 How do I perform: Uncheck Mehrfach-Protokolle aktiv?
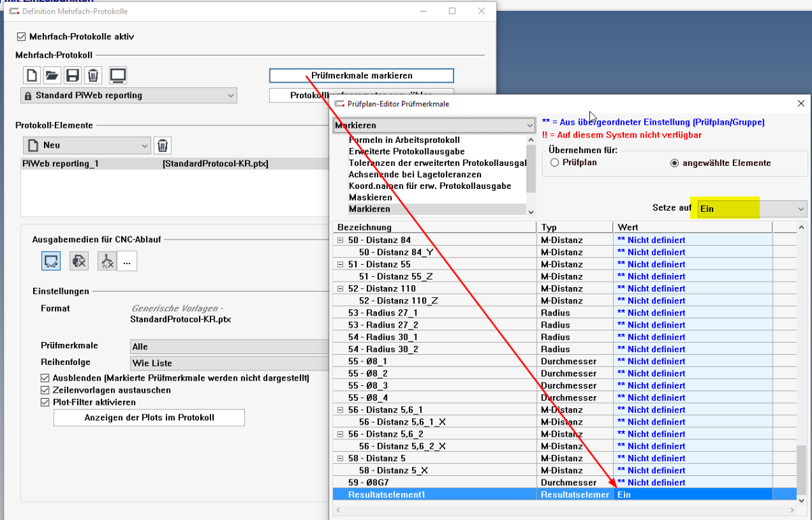[21, 37]
